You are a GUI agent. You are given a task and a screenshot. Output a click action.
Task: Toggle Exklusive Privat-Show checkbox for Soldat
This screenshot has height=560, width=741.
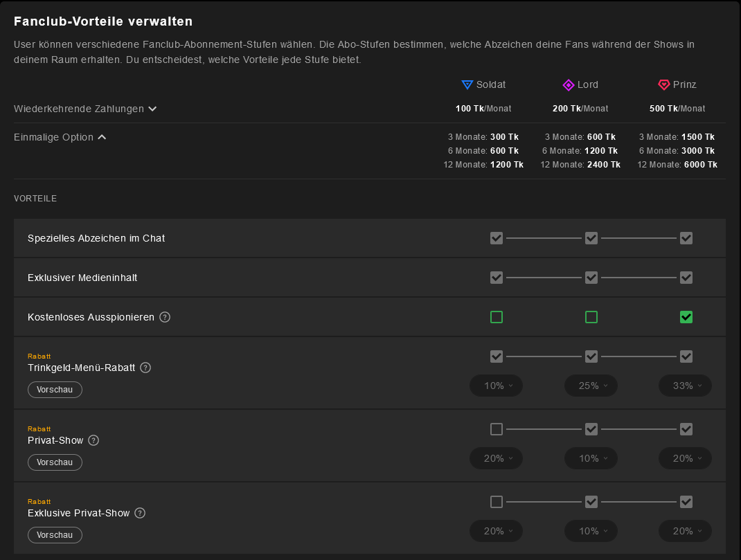[496, 502]
